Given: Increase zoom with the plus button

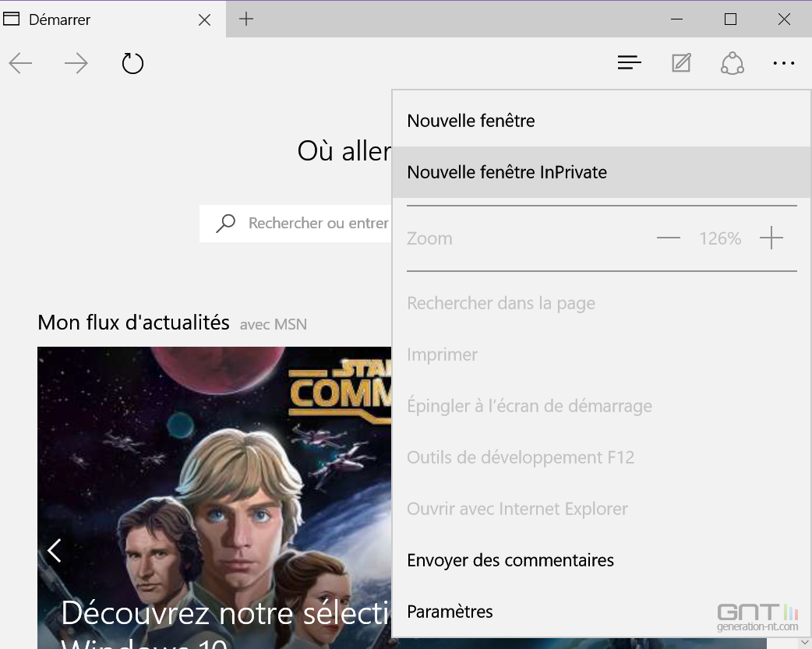Looking at the screenshot, I should 771,238.
